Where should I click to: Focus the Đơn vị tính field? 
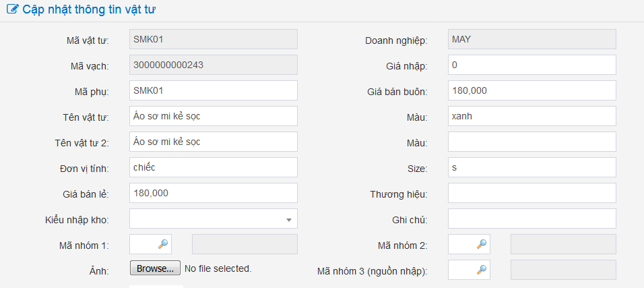[213, 167]
